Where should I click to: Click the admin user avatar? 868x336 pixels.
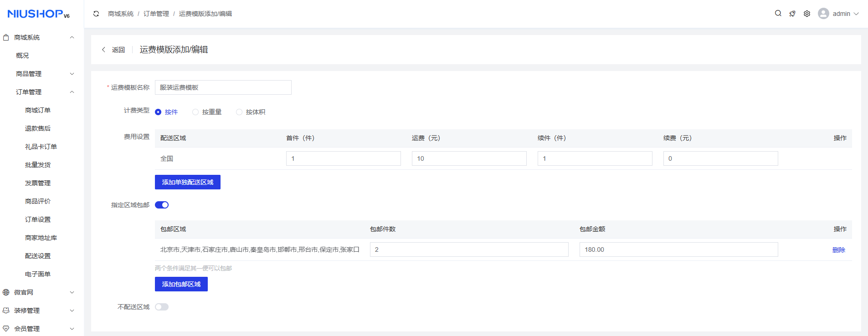pos(823,14)
